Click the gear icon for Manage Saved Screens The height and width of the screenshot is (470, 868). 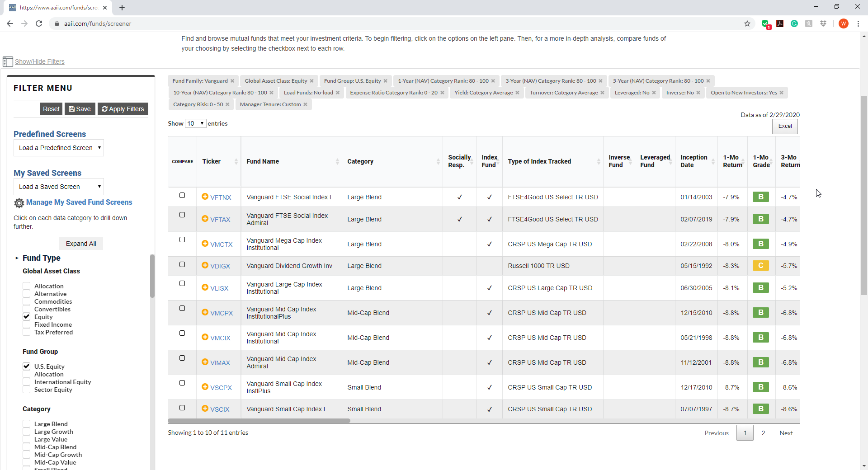click(x=19, y=203)
